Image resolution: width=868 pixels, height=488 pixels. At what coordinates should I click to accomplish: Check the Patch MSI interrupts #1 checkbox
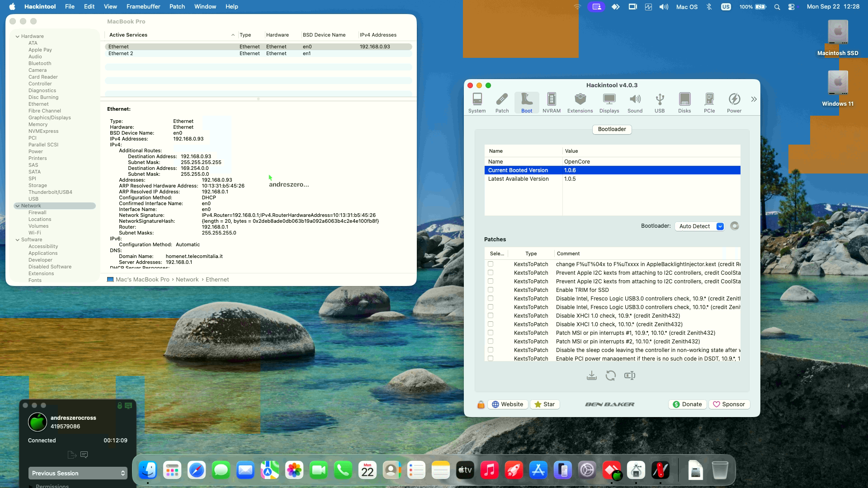tap(491, 333)
